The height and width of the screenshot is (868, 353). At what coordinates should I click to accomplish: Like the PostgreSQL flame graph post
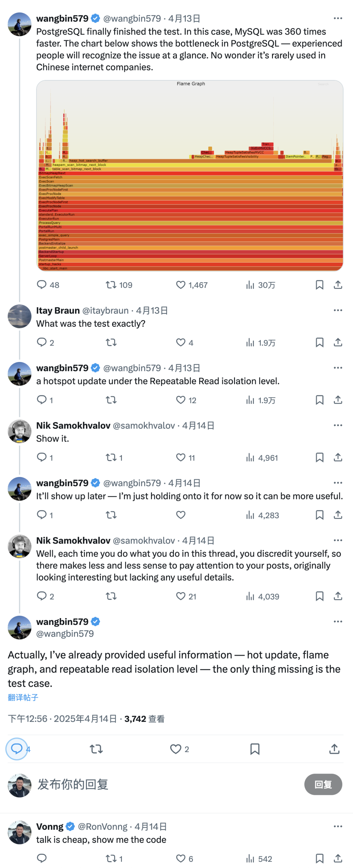(x=181, y=285)
